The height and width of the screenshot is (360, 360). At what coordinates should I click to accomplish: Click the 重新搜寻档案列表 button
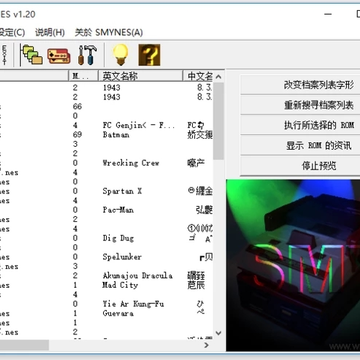coord(300,105)
